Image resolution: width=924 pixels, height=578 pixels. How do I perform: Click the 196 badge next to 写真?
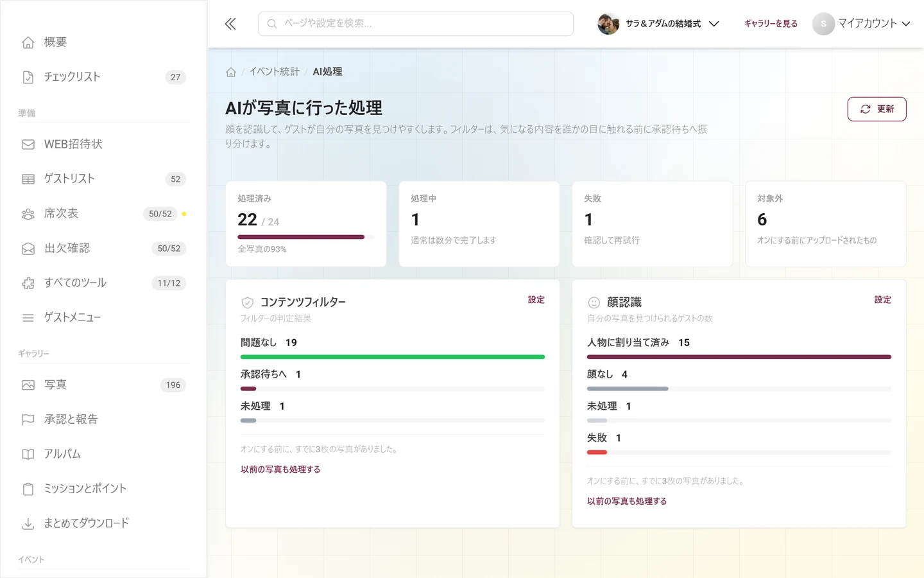point(173,385)
